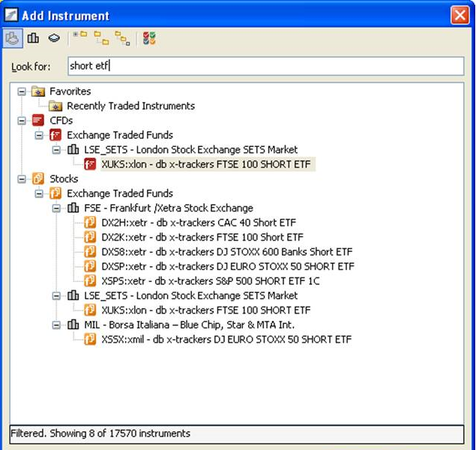
Task: Select Exchange Traded Funds label under CFDs
Action: (x=120, y=135)
